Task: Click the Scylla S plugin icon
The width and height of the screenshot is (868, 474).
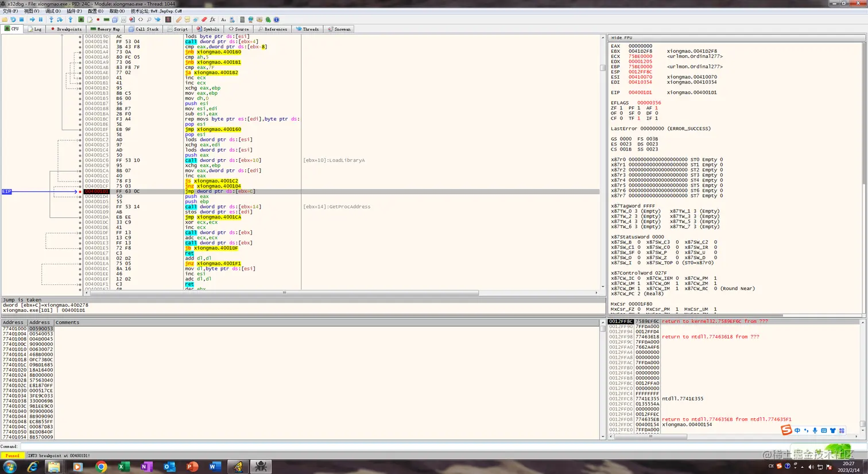Action: point(168,20)
